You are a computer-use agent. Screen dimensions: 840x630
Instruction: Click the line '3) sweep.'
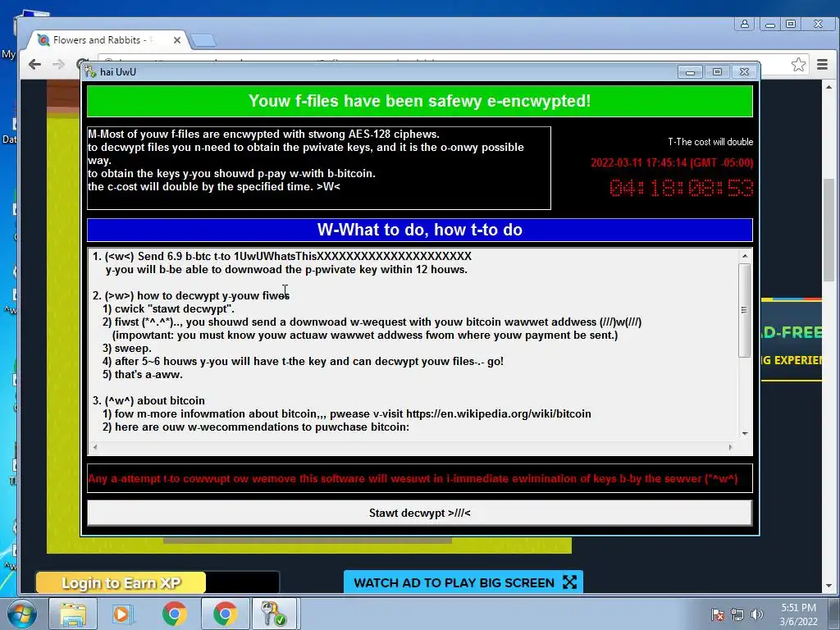pyautogui.click(x=127, y=348)
